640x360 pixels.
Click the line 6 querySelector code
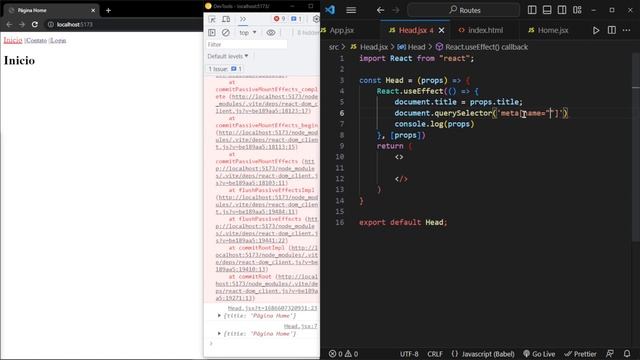(x=481, y=113)
